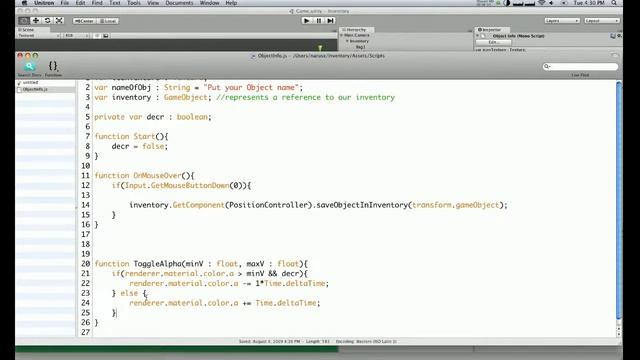Open the Object Info component gear menu

point(619,36)
